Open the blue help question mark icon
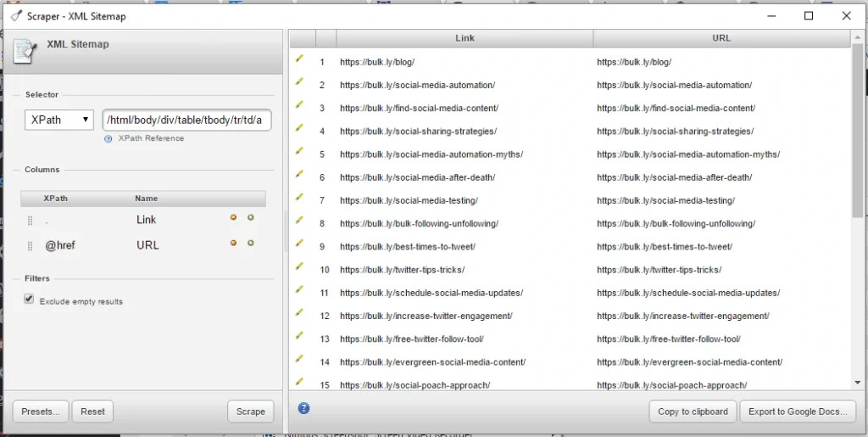This screenshot has height=437, width=868. coord(304,408)
